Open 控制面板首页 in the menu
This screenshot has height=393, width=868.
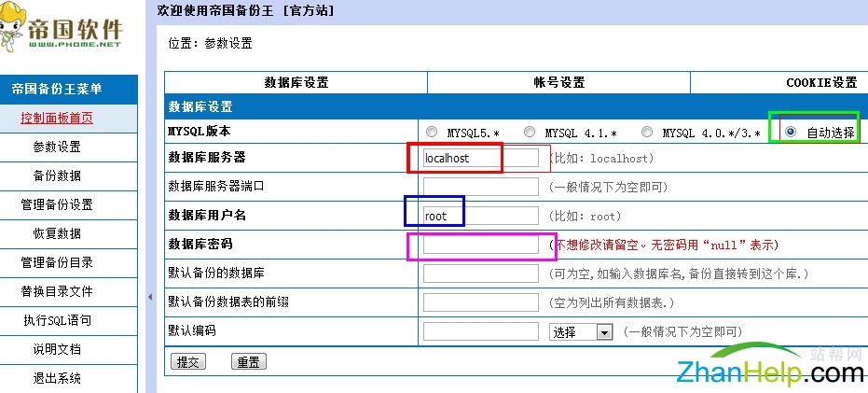pyautogui.click(x=57, y=118)
